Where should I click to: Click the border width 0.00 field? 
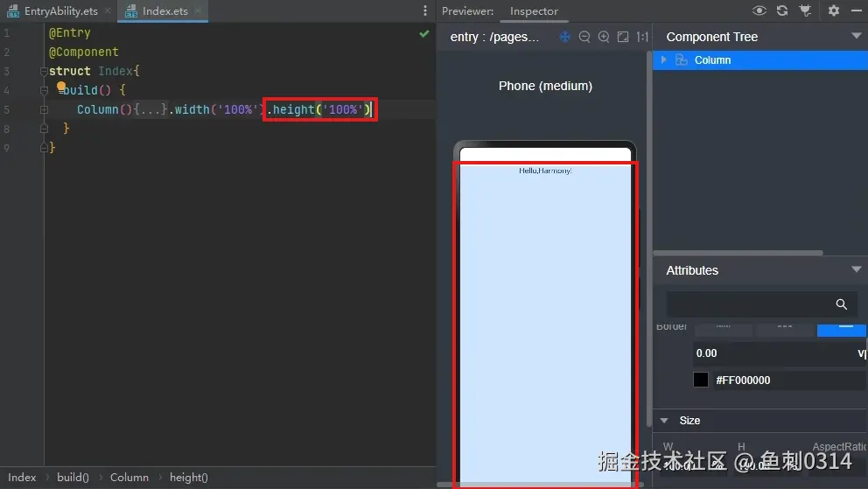tap(773, 353)
